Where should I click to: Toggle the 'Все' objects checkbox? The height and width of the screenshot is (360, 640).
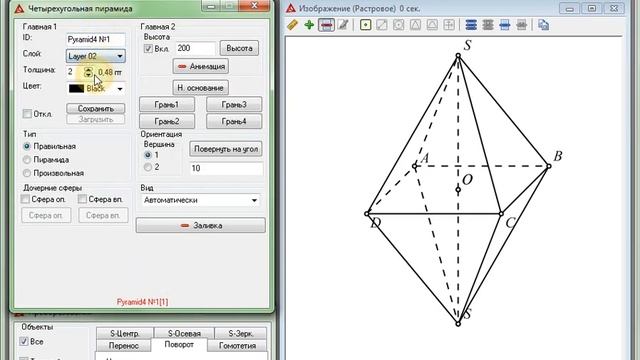[24, 342]
